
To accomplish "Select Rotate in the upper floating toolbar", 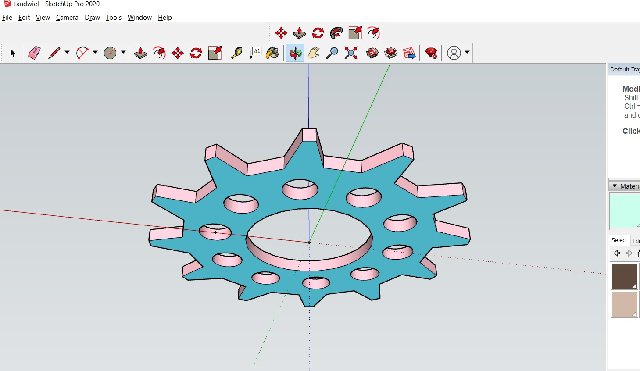I will pos(318,33).
